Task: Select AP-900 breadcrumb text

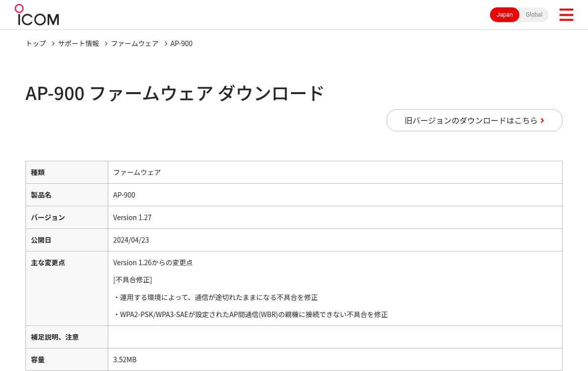Action: (x=181, y=44)
